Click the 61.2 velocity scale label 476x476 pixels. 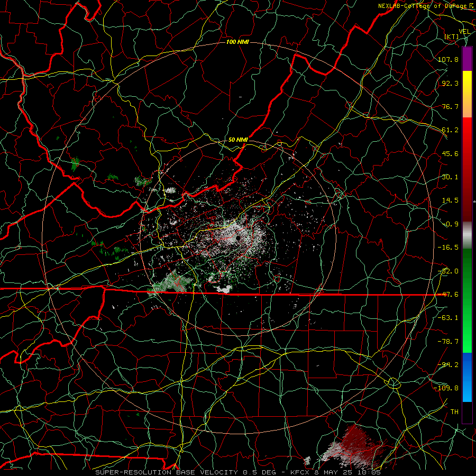tap(450, 130)
